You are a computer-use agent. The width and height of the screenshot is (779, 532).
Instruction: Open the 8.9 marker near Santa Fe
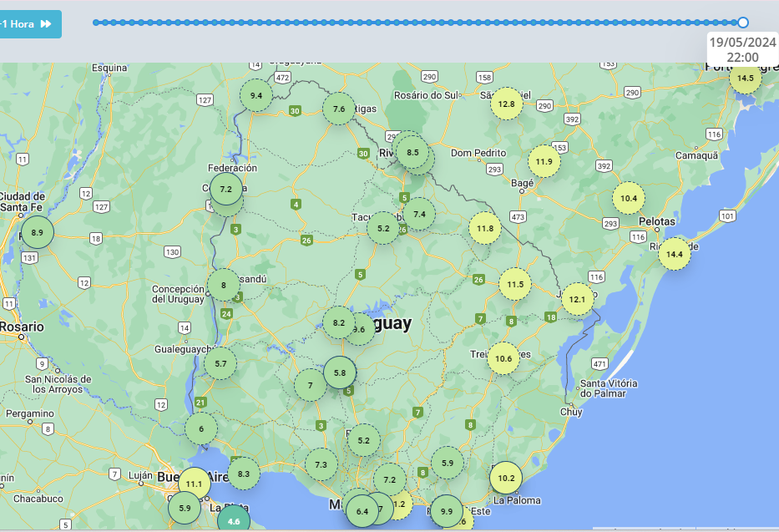[x=38, y=232]
